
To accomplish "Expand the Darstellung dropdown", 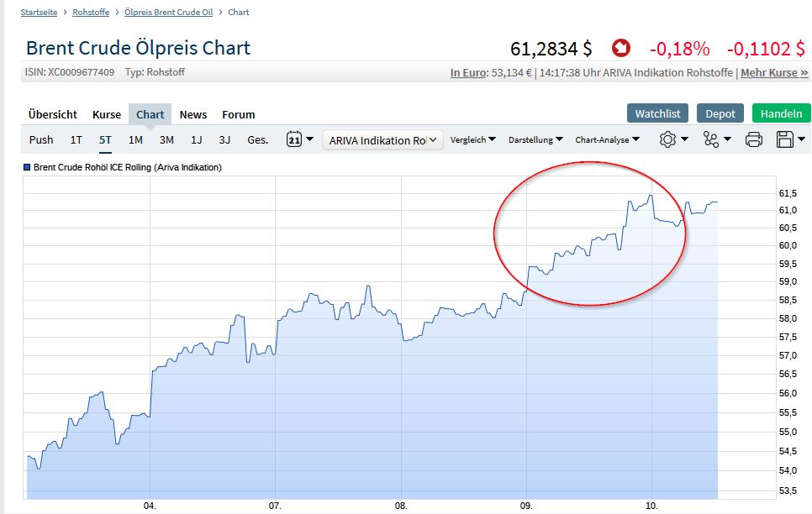I will pyautogui.click(x=535, y=140).
